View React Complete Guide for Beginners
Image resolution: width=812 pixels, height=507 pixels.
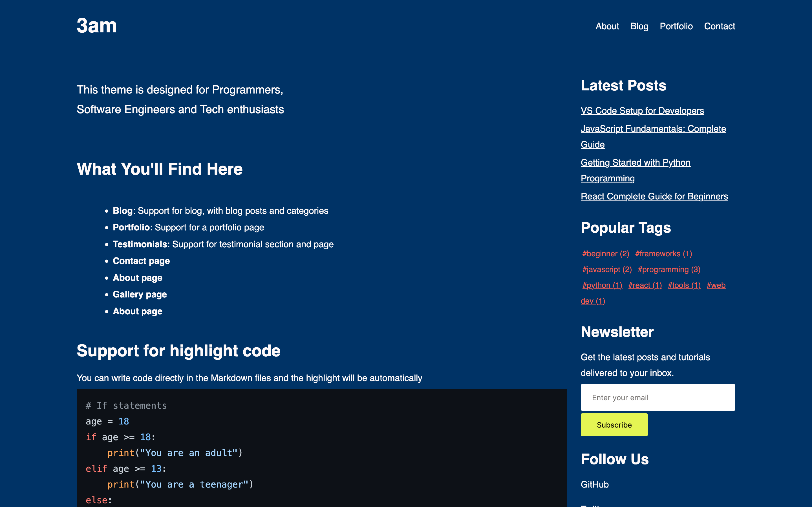pyautogui.click(x=654, y=196)
